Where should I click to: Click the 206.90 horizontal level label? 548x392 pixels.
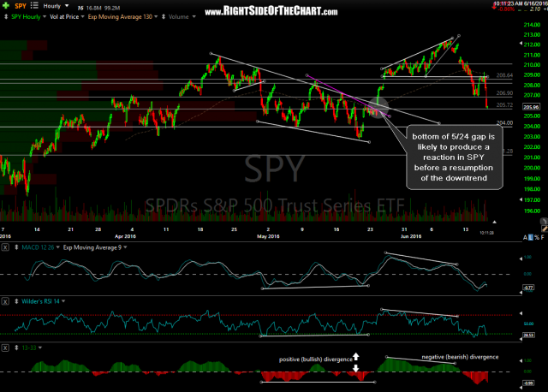[x=504, y=93]
